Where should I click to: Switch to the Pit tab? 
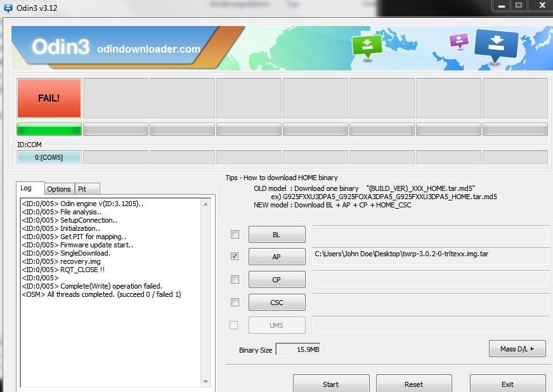pyautogui.click(x=87, y=189)
